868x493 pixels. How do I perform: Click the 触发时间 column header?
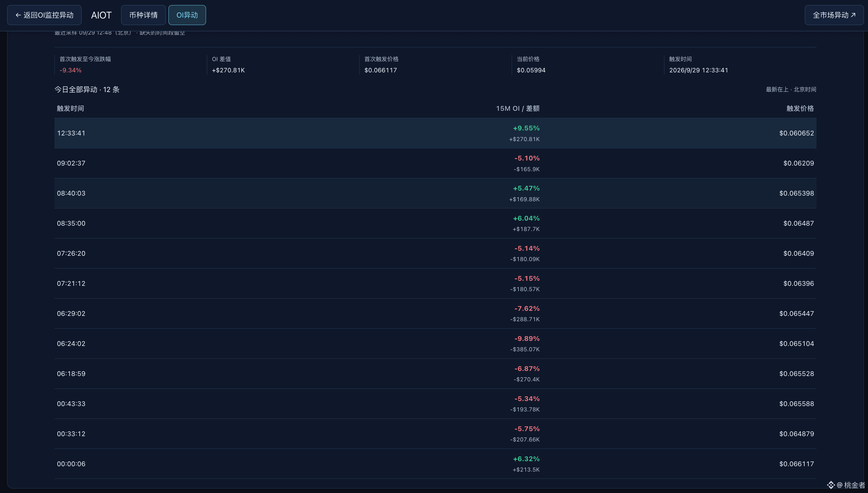click(71, 108)
